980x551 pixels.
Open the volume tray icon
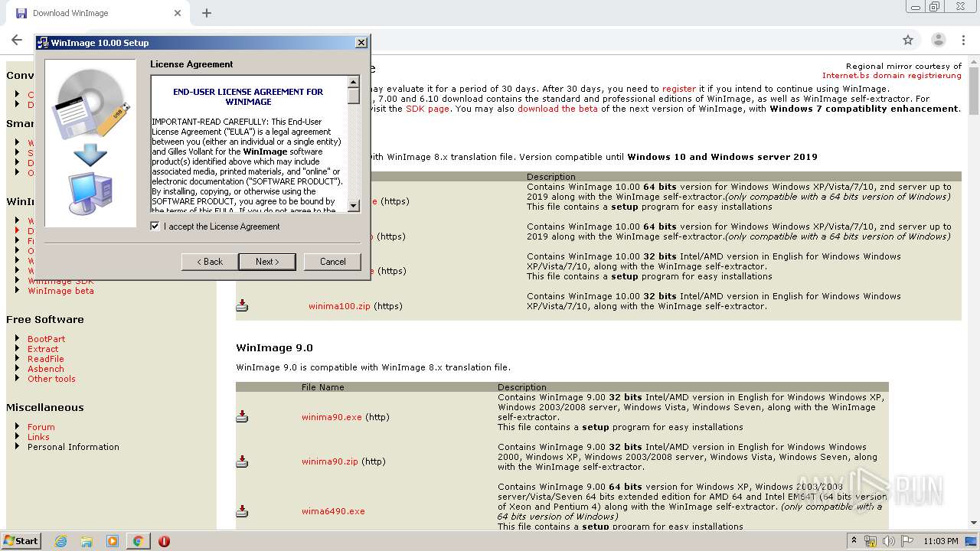point(889,541)
